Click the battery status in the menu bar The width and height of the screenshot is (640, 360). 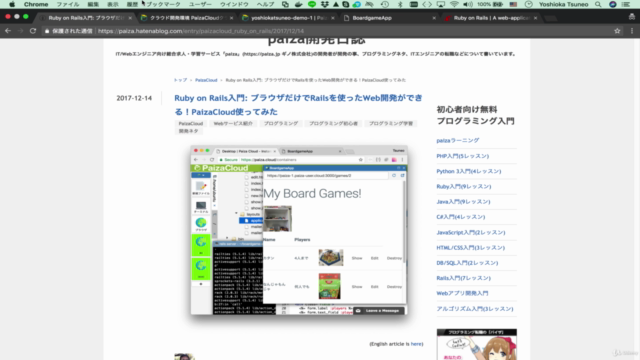pyautogui.click(x=490, y=4)
